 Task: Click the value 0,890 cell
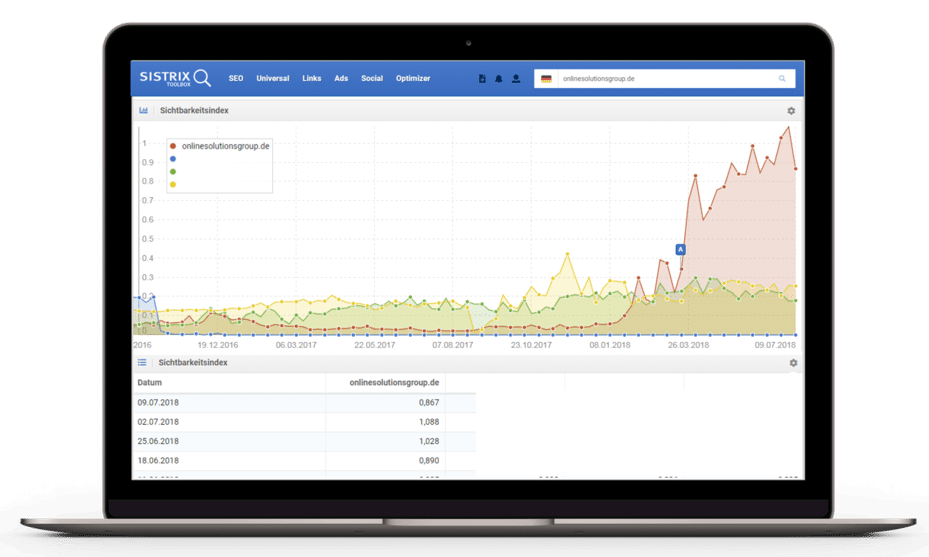pyautogui.click(x=429, y=460)
